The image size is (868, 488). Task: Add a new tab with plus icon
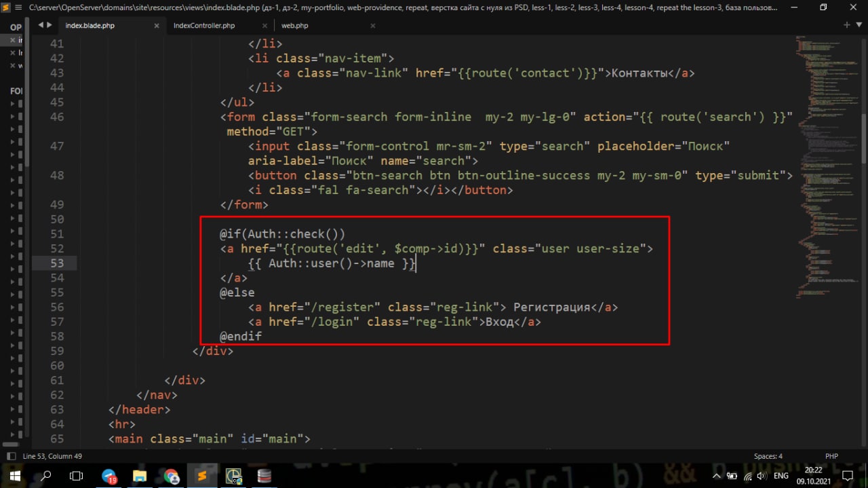click(847, 25)
